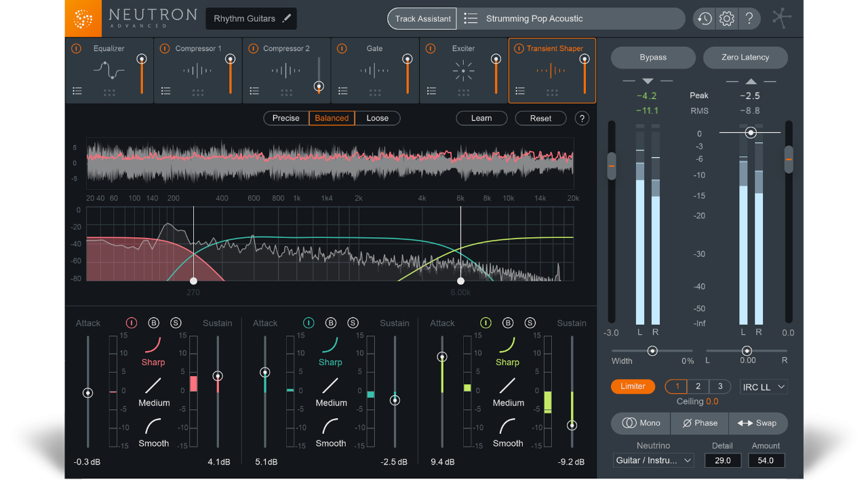The width and height of the screenshot is (868, 486).
Task: Click the Phase invert button
Action: [699, 423]
